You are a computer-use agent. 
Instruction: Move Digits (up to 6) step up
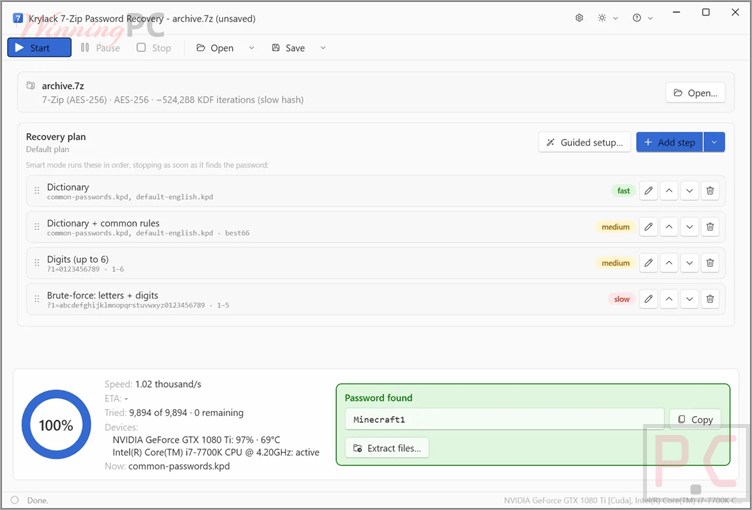[669, 262]
